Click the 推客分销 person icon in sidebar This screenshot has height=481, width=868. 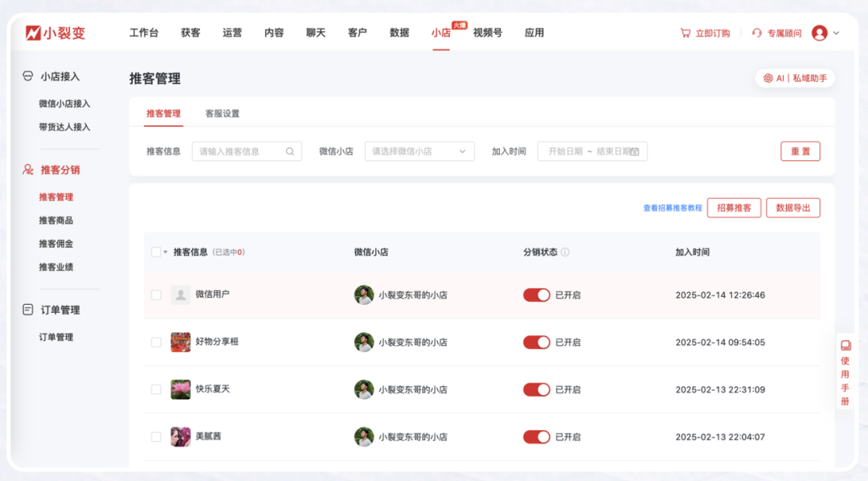tap(27, 170)
